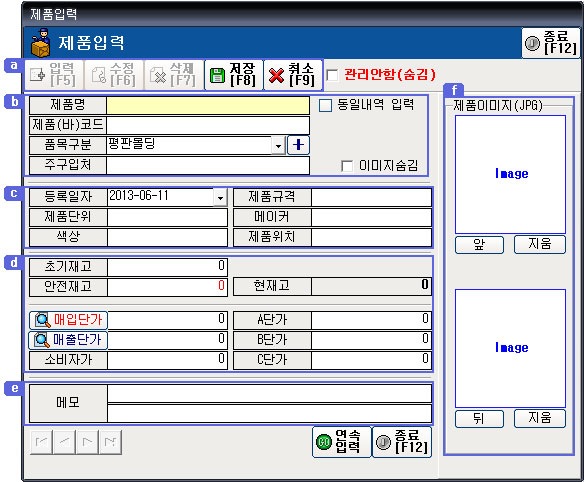
Task: Click the 앞 front image button
Action: point(479,245)
